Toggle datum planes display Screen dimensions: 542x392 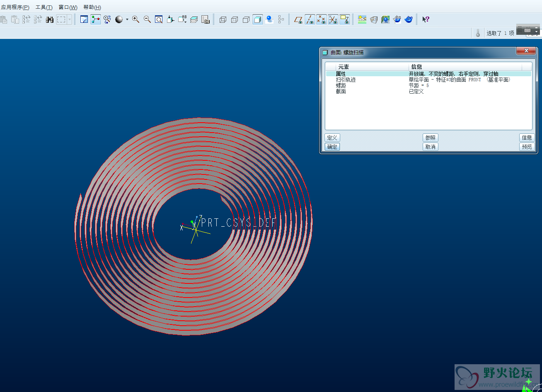click(298, 19)
